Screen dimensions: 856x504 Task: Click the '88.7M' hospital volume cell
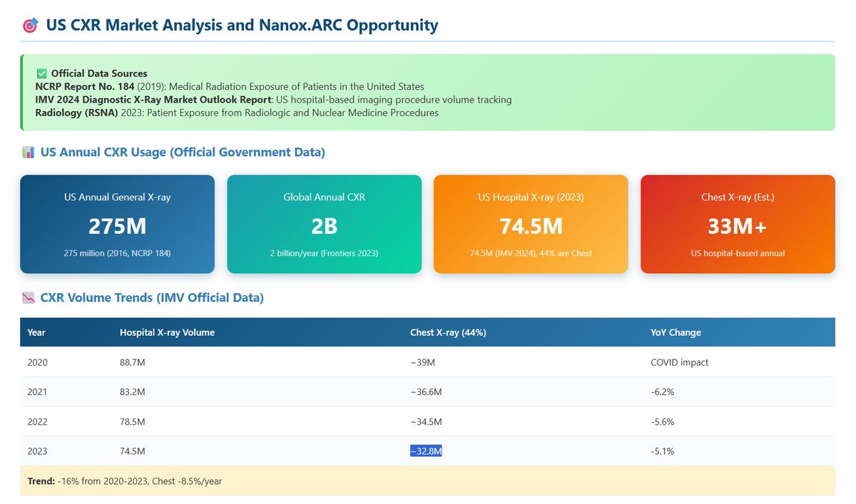[x=133, y=362]
